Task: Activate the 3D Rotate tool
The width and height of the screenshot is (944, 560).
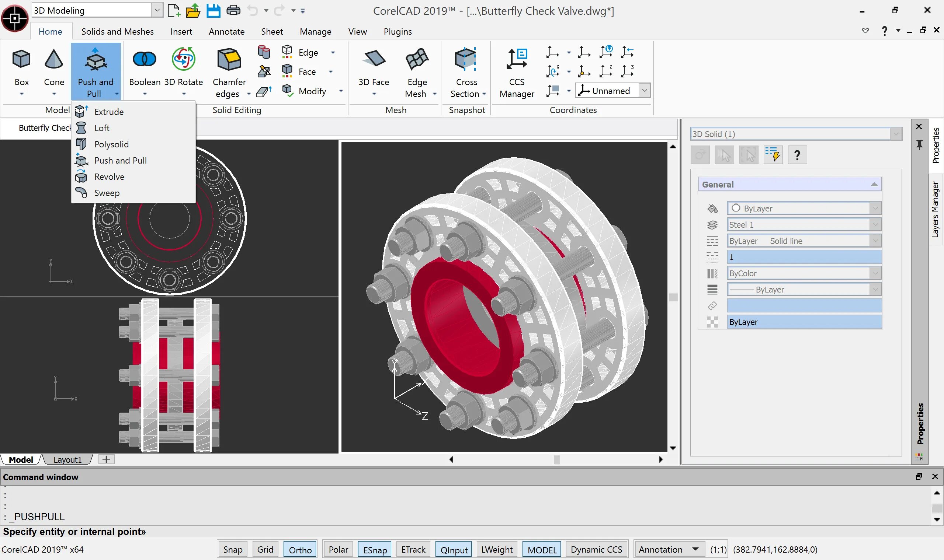Action: [x=184, y=60]
